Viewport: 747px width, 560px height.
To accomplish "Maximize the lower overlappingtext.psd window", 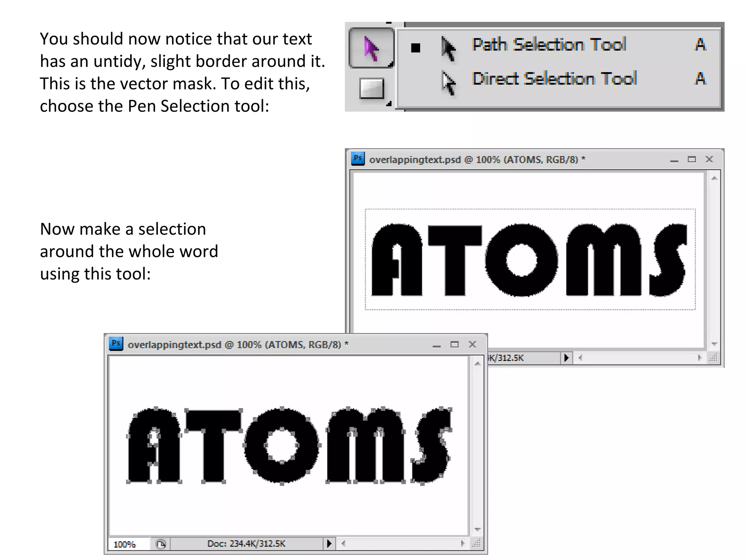I will 454,345.
